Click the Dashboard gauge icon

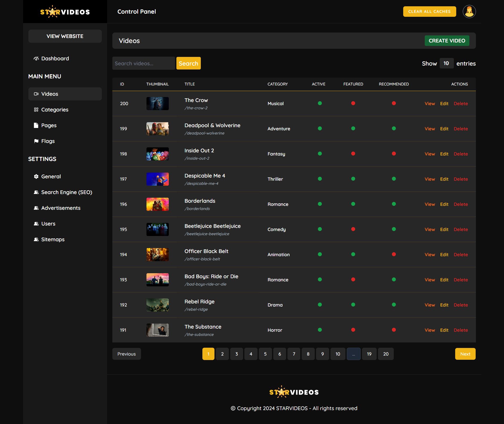(x=36, y=58)
